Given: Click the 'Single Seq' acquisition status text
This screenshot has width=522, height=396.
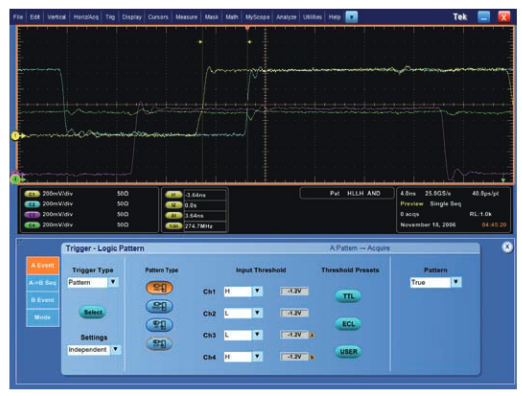Looking at the screenshot, I should pyautogui.click(x=445, y=204).
